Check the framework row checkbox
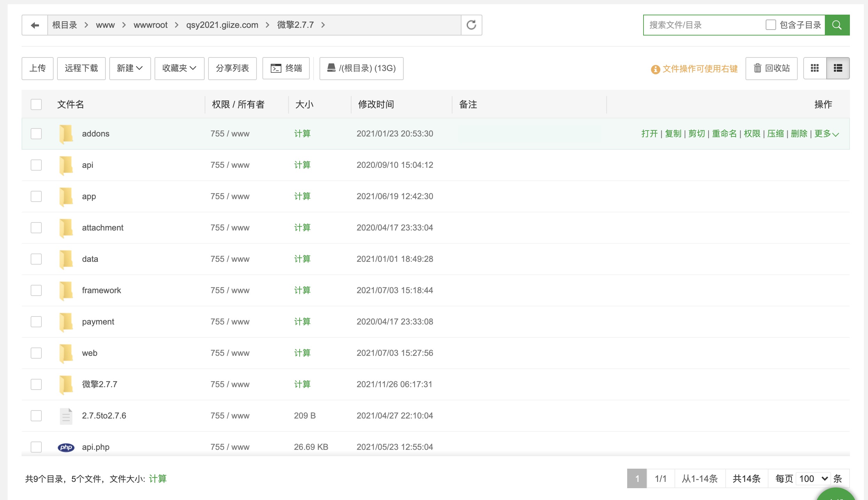This screenshot has height=500, width=868. point(36,290)
